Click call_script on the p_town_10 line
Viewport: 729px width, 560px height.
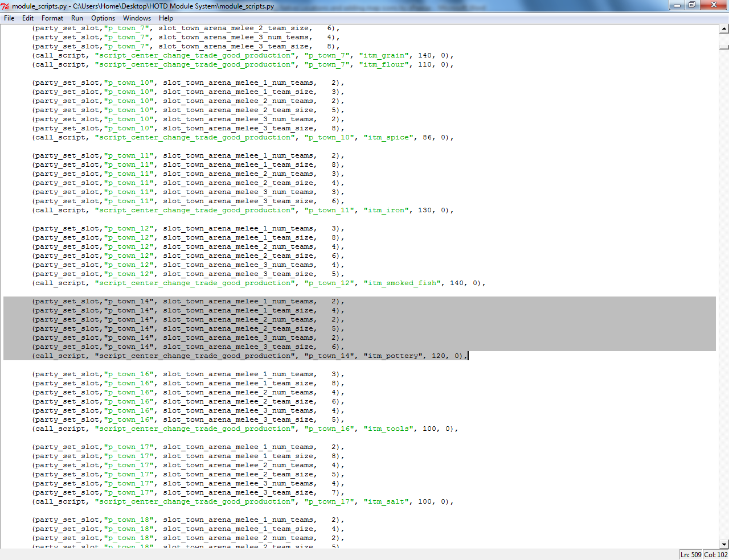pos(60,138)
